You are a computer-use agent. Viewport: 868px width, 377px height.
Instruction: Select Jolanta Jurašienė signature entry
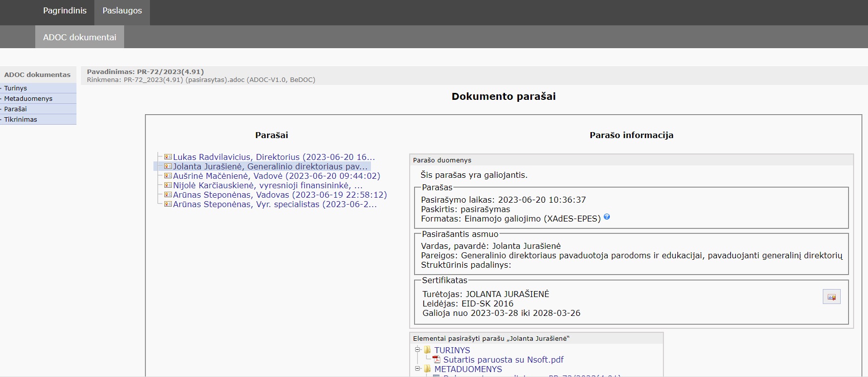(x=270, y=166)
